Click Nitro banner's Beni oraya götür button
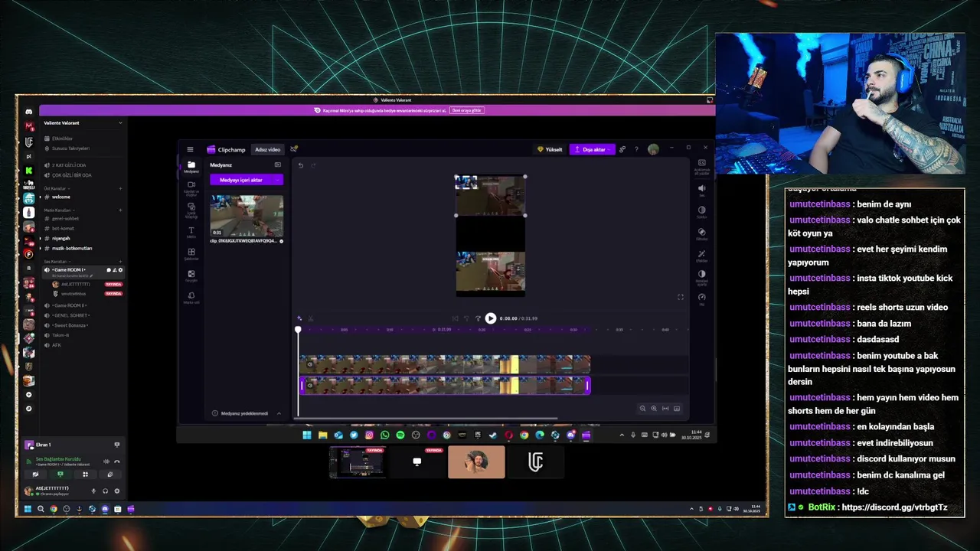 pyautogui.click(x=466, y=110)
